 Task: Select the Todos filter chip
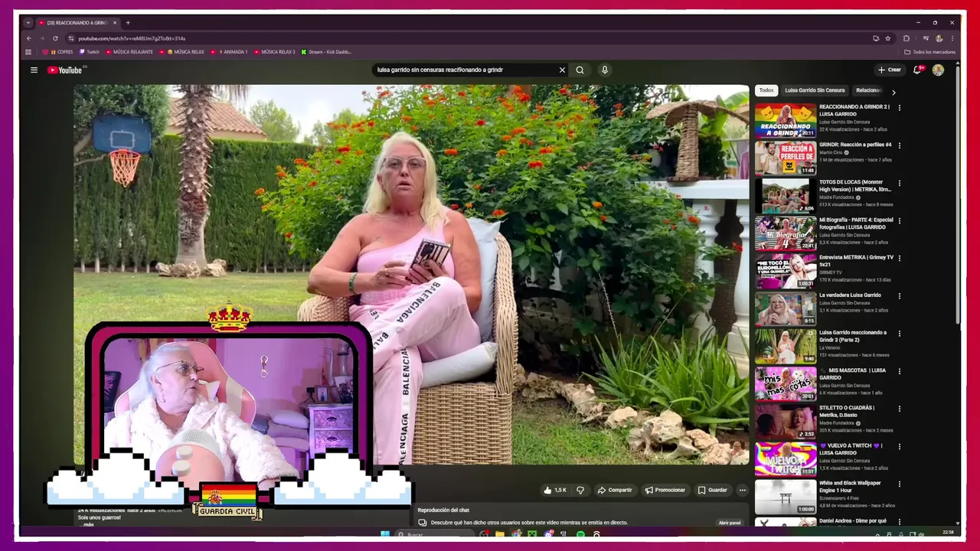pos(766,90)
